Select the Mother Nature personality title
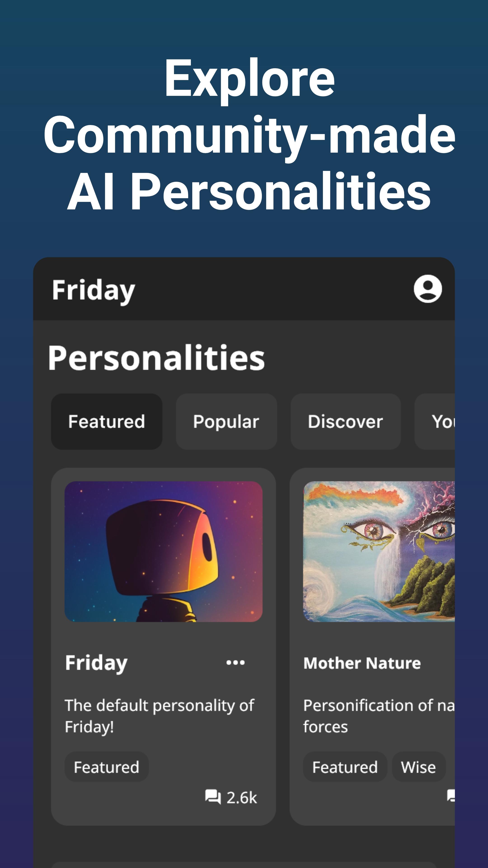The image size is (488, 868). click(x=362, y=663)
